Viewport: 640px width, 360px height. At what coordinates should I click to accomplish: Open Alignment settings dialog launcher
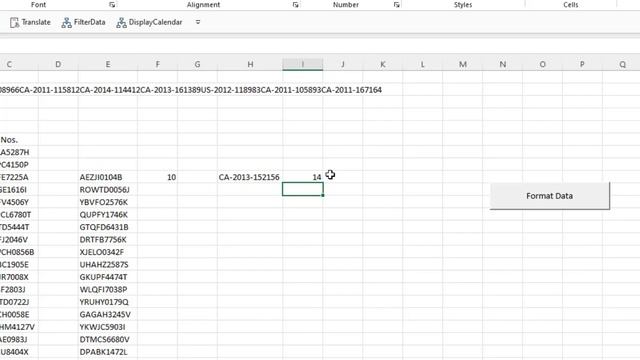[296, 5]
